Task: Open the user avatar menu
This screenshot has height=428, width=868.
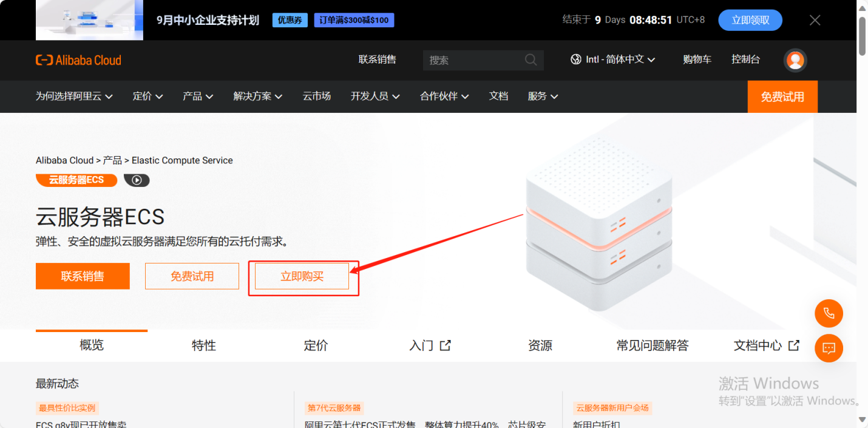Action: pos(795,60)
